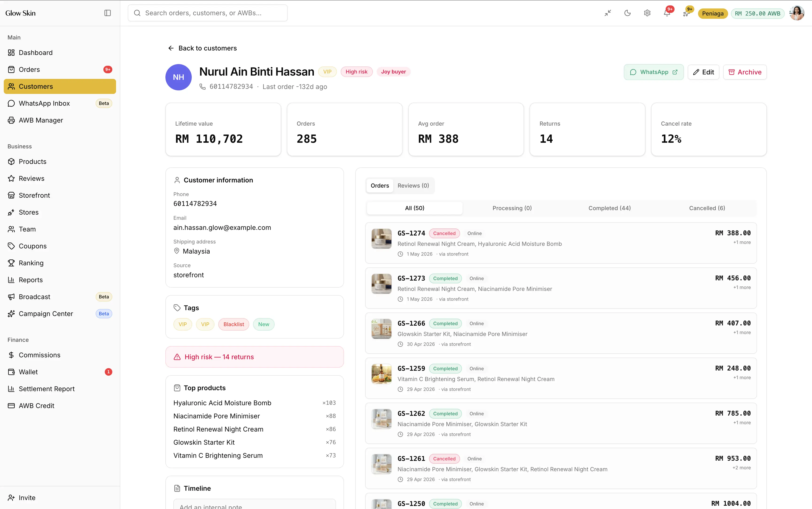This screenshot has width=812, height=509.
Task: Open order GS-1262
Action: (561, 423)
